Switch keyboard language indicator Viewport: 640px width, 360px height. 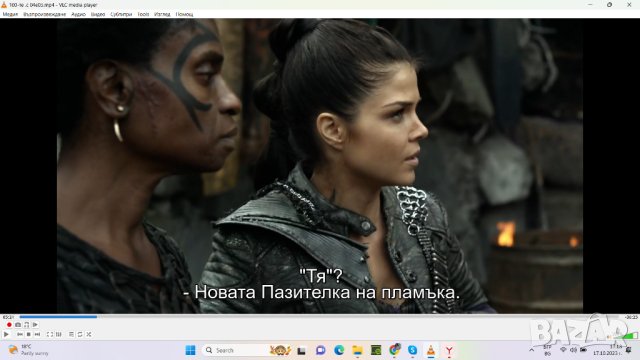547,350
